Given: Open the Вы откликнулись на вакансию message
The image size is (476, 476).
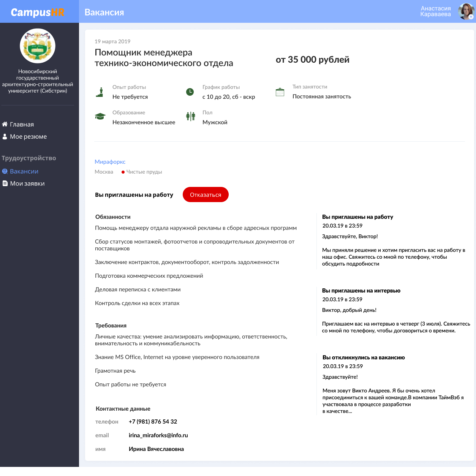Looking at the screenshot, I should pos(364,357).
